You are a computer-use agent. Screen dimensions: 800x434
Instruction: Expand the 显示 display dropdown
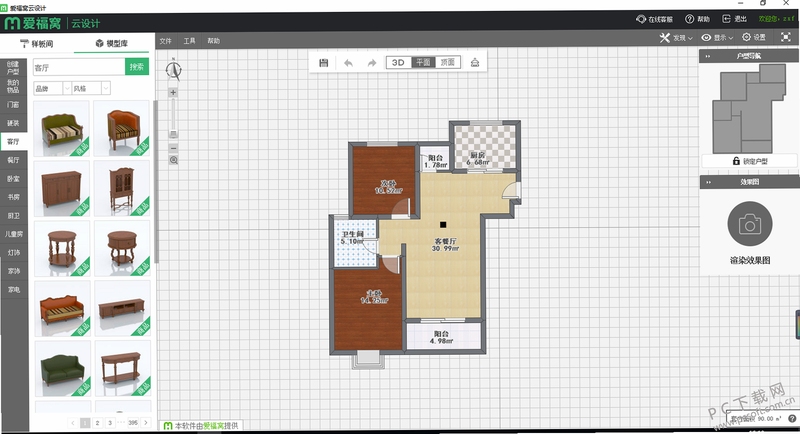(x=717, y=38)
